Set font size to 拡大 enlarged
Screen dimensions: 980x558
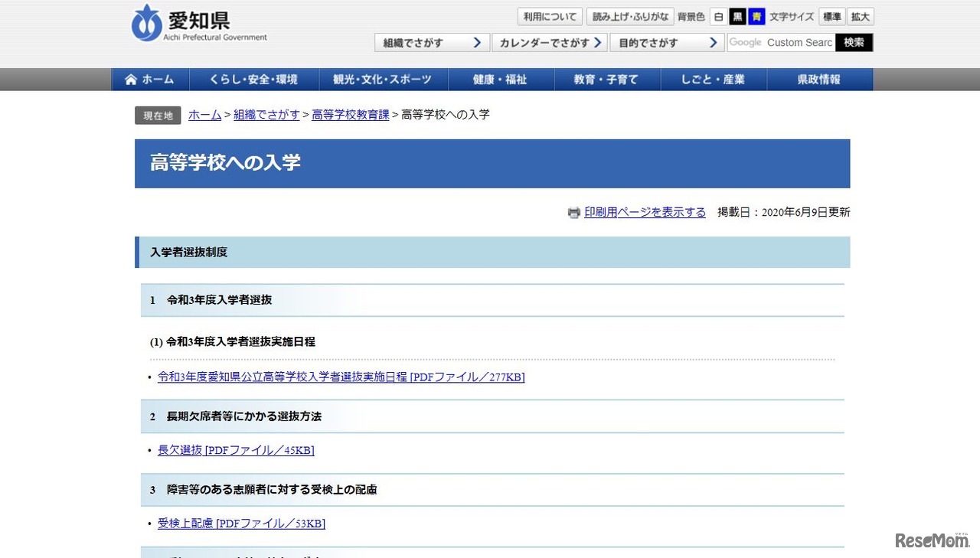(860, 16)
